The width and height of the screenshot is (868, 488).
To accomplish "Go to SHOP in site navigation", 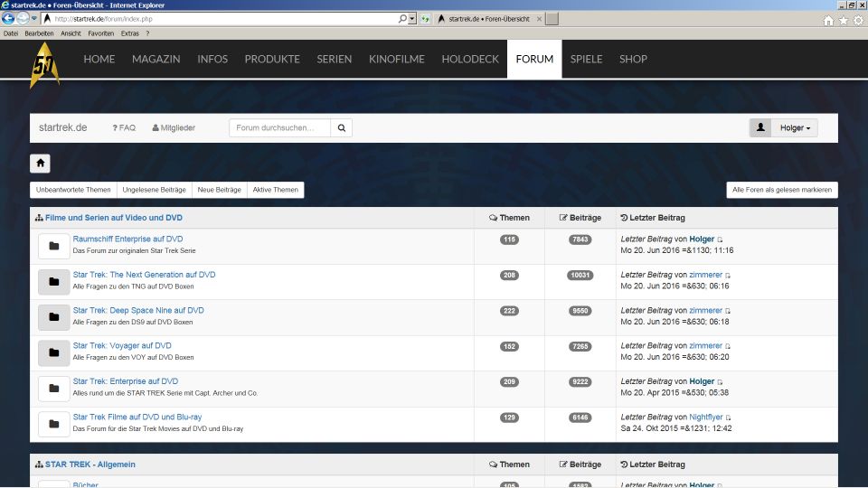I will coord(633,60).
